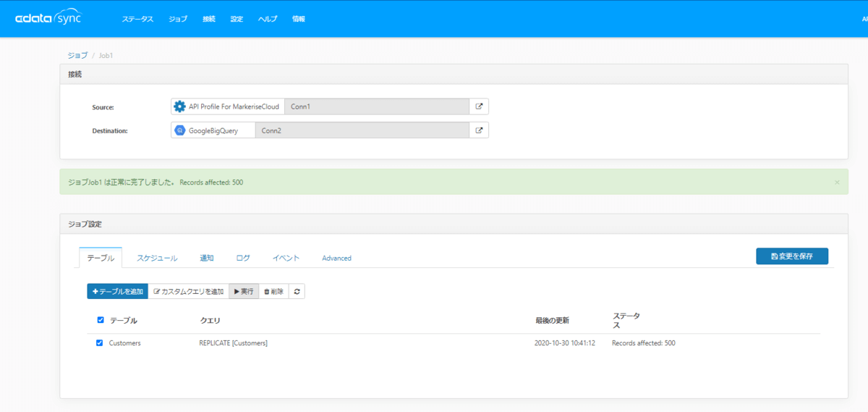Click the Source Conn1 field
Image resolution: width=868 pixels, height=412 pixels.
pyautogui.click(x=377, y=106)
